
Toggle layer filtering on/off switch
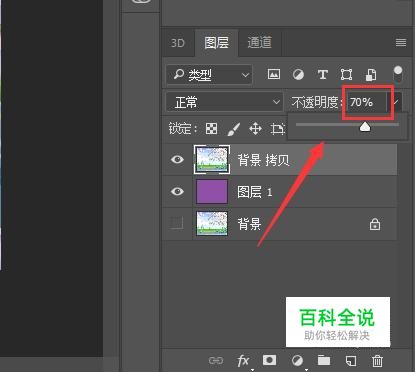(x=398, y=74)
